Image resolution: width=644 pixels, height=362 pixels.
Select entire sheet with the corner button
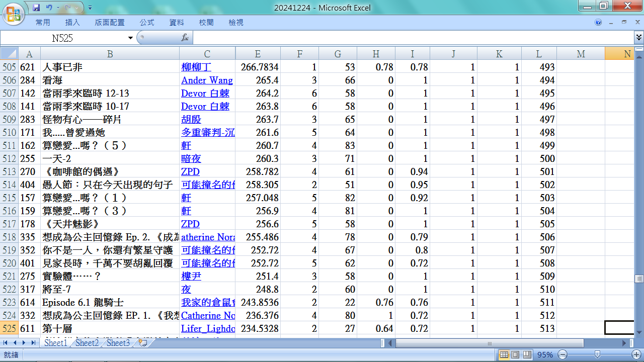(9, 54)
